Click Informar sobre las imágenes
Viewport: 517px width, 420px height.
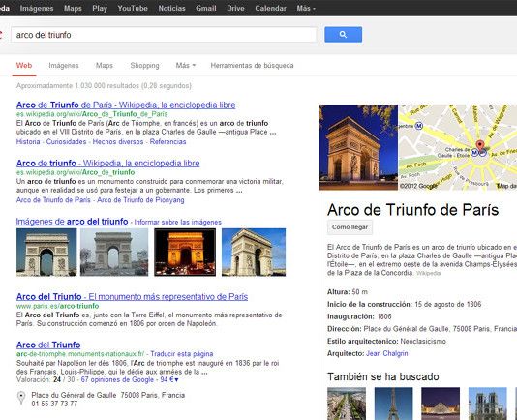(x=178, y=223)
